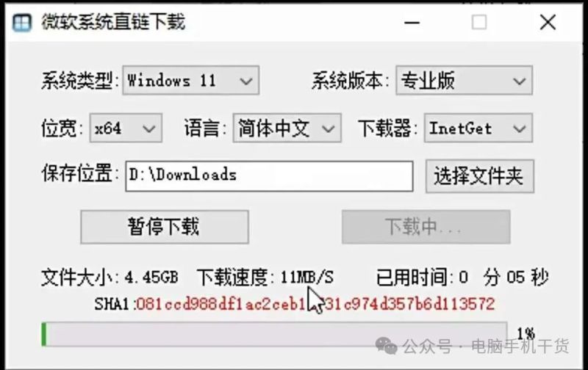This screenshot has height=370, width=588.
Task: Click the red SHA1 hash text
Action: (315, 304)
